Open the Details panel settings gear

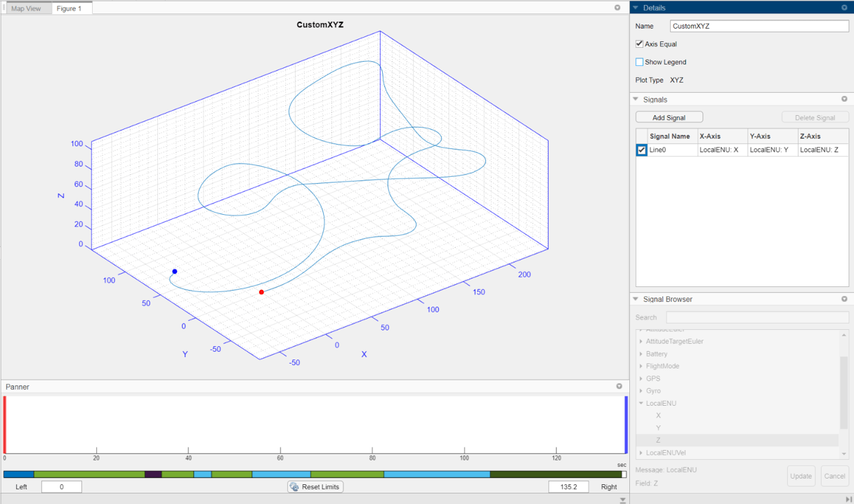844,7
